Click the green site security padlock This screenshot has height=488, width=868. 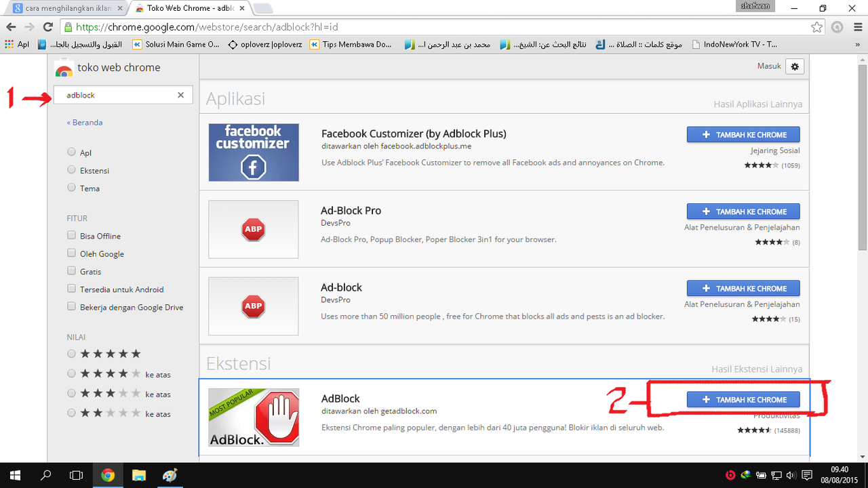point(67,27)
